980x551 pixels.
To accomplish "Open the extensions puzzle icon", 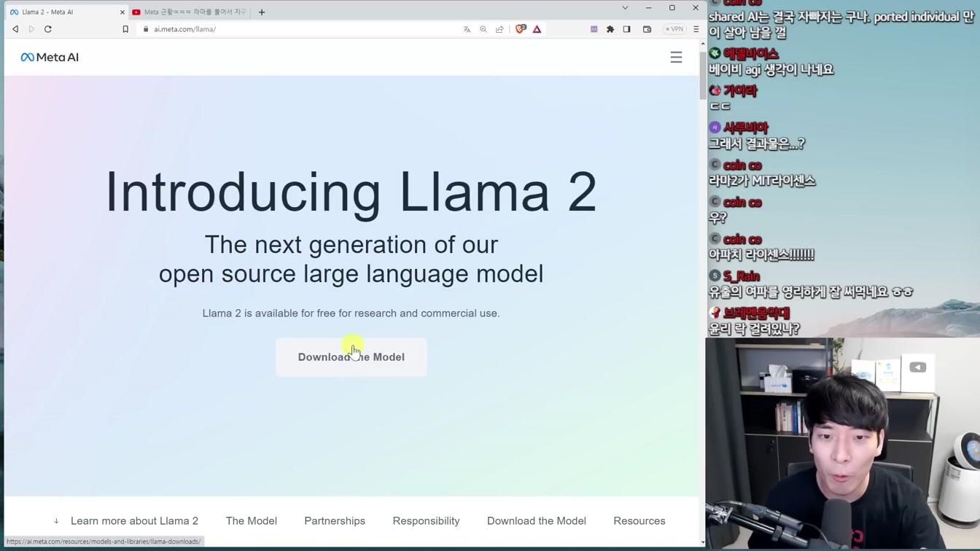I will coord(610,29).
